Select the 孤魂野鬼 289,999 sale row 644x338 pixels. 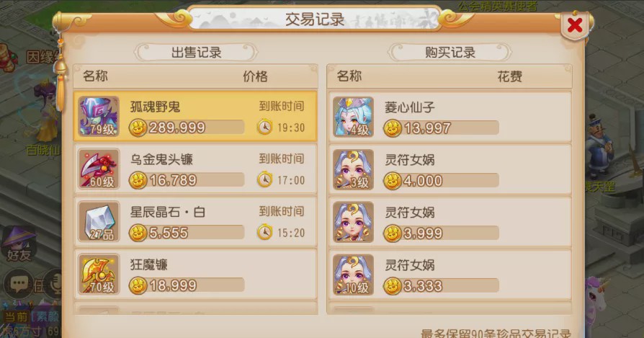tap(195, 116)
